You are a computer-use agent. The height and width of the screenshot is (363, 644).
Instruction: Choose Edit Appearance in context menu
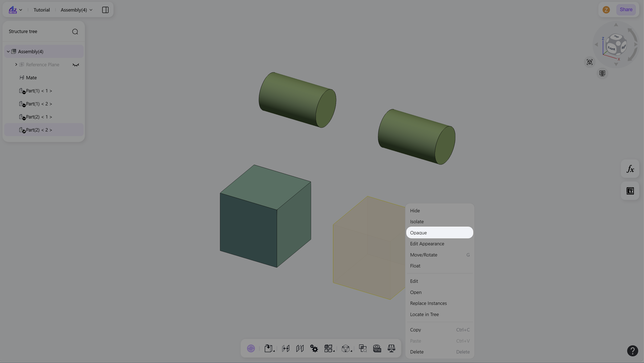[x=440, y=244]
